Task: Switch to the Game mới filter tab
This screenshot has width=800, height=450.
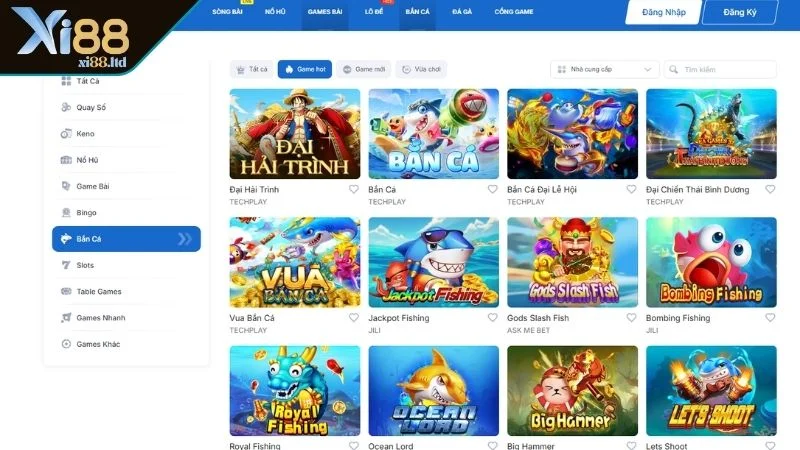Action: (x=364, y=69)
